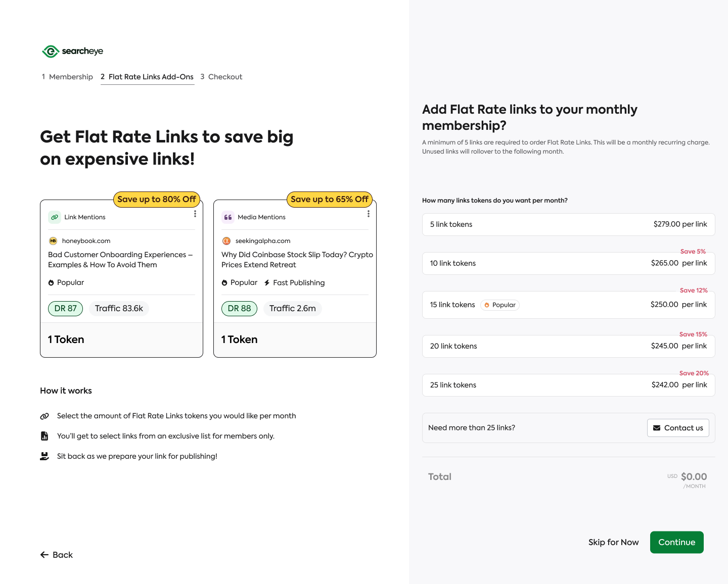
Task: Click the Save 5% label
Action: coord(693,252)
